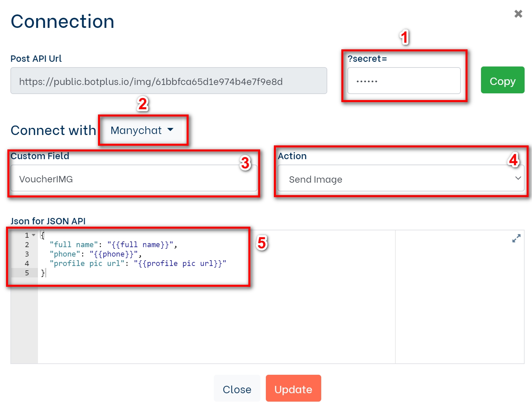
Task: Place cursor on the "phone" JSON line
Action: [x=95, y=254]
